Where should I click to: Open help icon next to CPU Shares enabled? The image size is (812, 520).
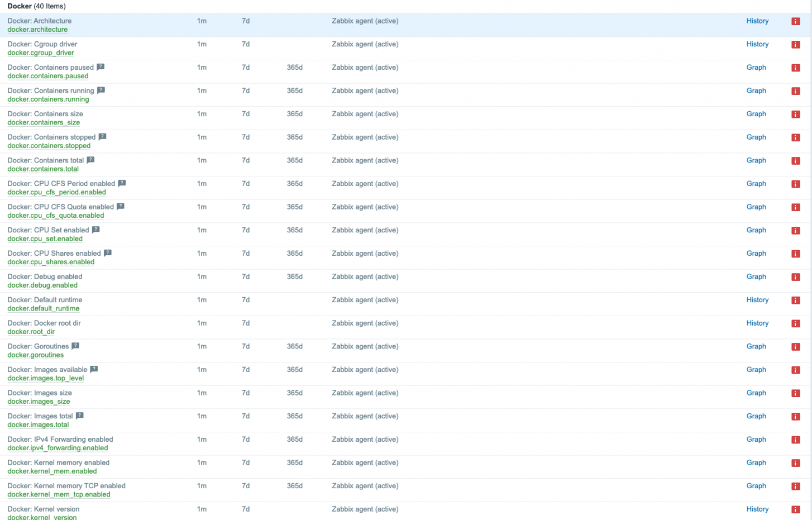coord(108,253)
